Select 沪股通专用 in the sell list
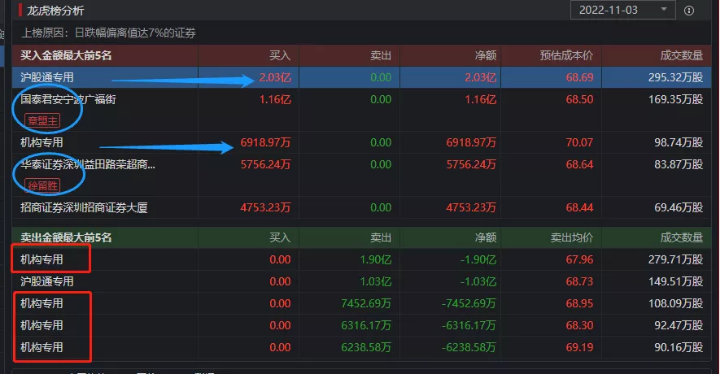 pos(362,281)
